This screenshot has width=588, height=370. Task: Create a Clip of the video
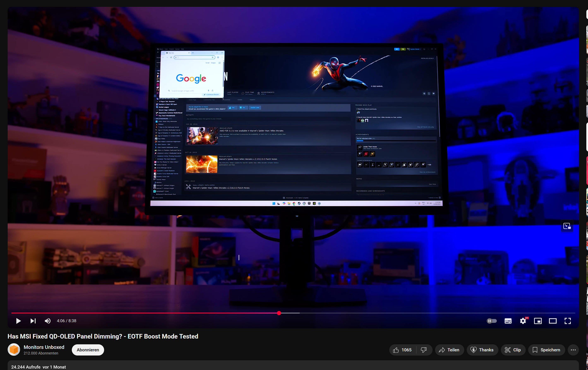click(x=513, y=350)
